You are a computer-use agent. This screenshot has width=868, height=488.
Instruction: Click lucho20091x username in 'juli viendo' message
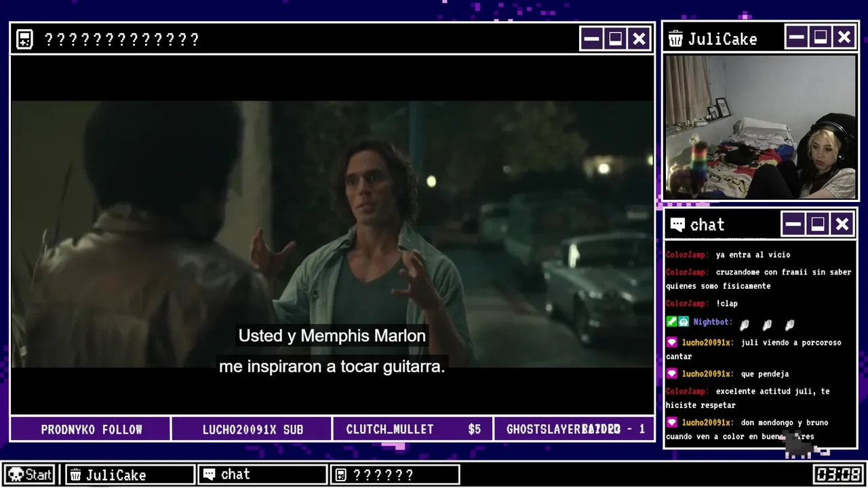[708, 342]
